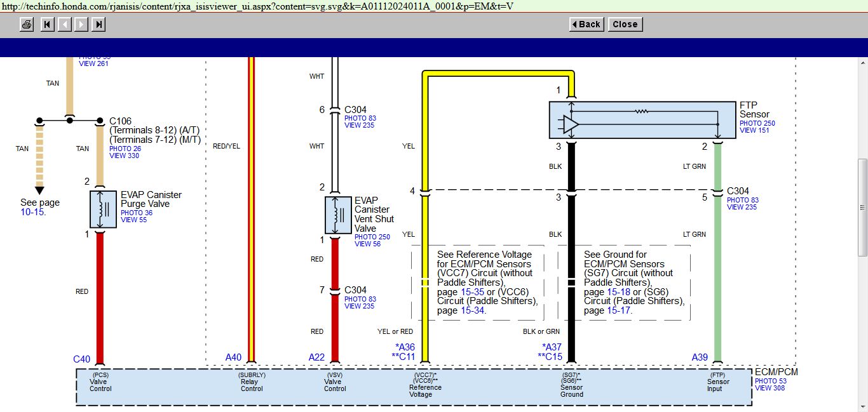Image resolution: width=868 pixels, height=412 pixels.
Task: Click the FTP Sensor component symbol
Action: point(642,120)
